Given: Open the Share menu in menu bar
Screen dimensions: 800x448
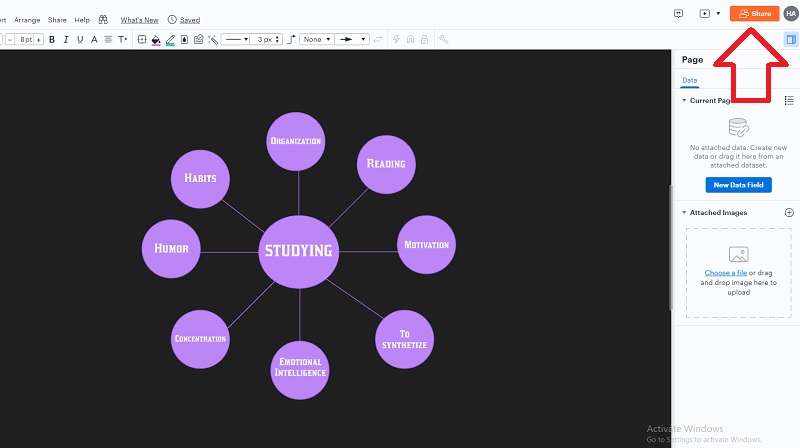Looking at the screenshot, I should tap(57, 20).
